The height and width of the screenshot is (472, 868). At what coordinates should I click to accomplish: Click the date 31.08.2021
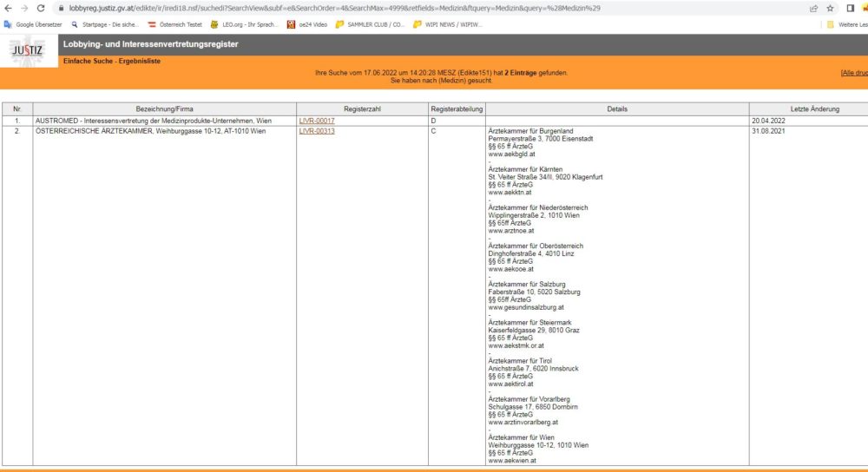coord(768,131)
